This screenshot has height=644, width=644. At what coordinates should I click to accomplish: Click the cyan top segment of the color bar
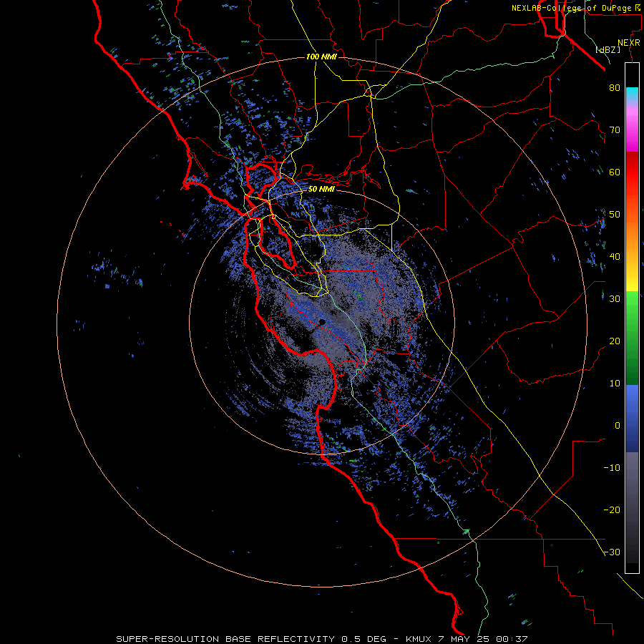632,92
